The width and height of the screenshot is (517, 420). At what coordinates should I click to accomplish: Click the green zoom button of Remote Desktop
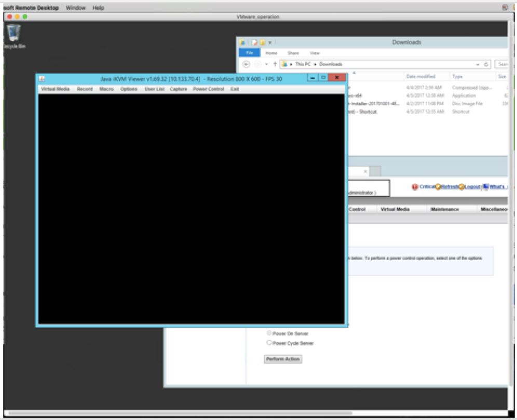[25, 17]
